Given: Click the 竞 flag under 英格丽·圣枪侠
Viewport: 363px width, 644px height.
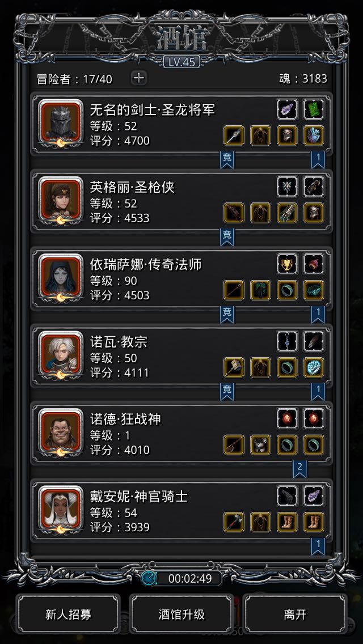Looking at the screenshot, I should [x=227, y=236].
